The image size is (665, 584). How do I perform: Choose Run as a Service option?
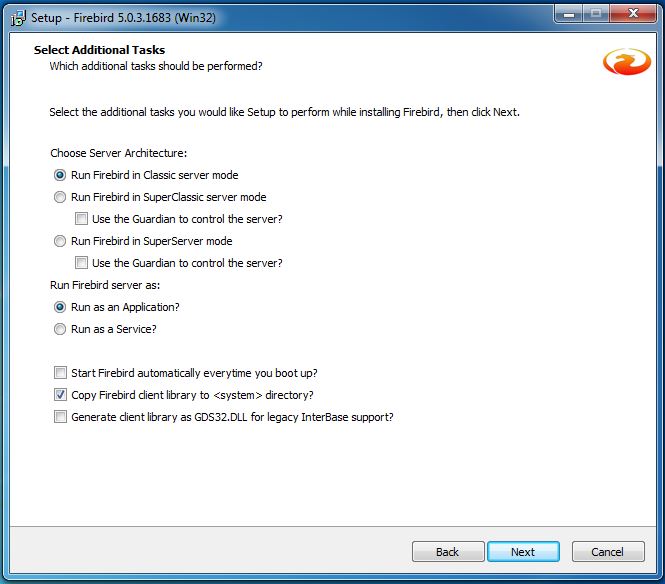tap(60, 329)
